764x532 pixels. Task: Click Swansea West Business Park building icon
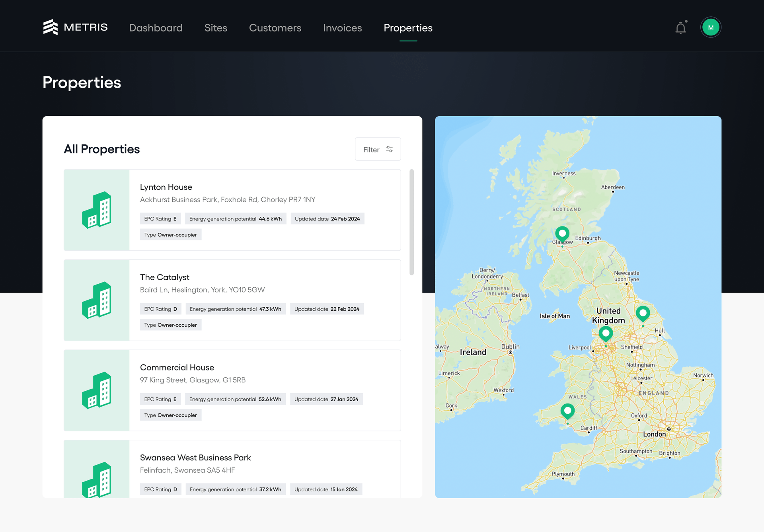(x=97, y=479)
